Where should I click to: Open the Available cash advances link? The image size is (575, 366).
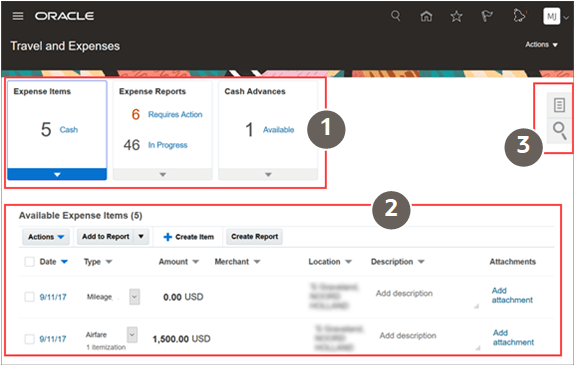tap(278, 130)
